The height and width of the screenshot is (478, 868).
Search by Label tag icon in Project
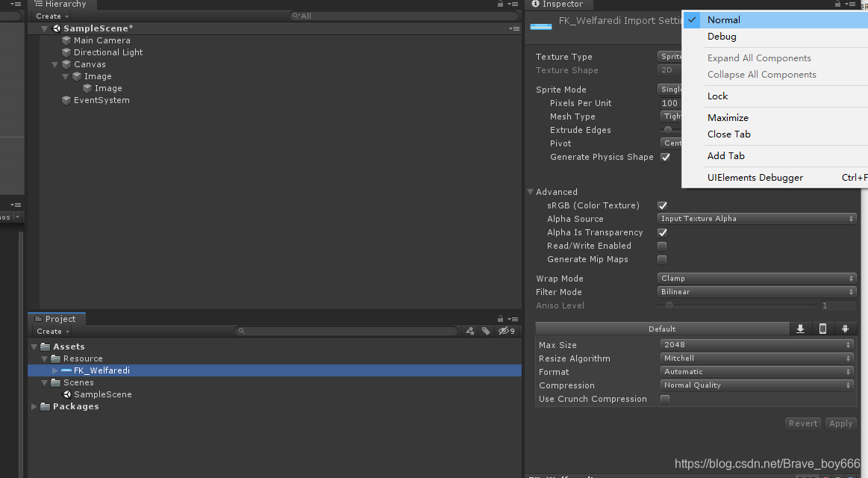(486, 331)
